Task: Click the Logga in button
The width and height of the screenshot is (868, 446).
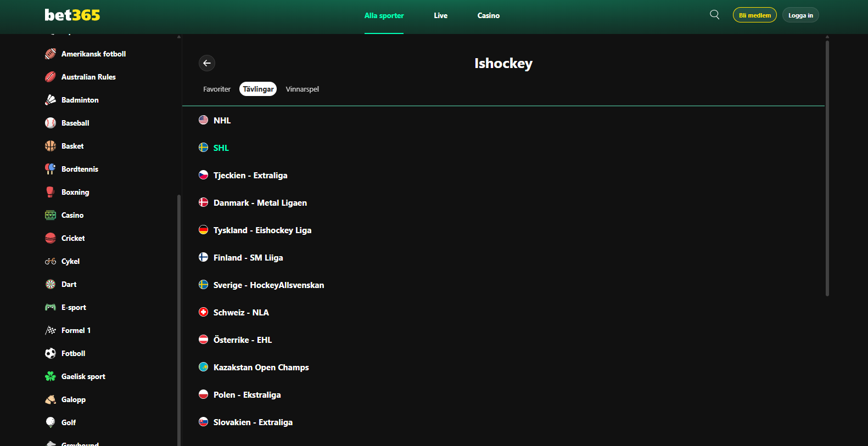Action: [x=800, y=15]
